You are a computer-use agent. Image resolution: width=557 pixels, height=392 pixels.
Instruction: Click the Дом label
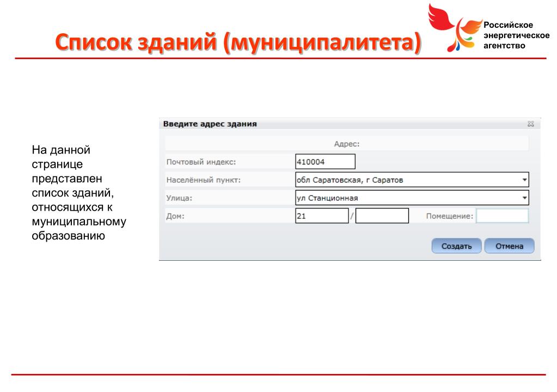click(175, 216)
